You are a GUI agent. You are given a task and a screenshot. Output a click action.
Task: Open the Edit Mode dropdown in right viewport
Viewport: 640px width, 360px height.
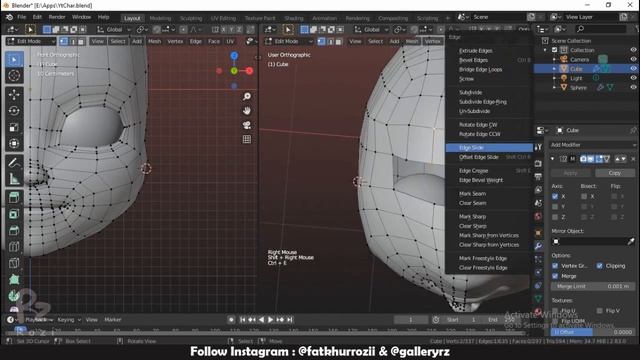tap(289, 41)
